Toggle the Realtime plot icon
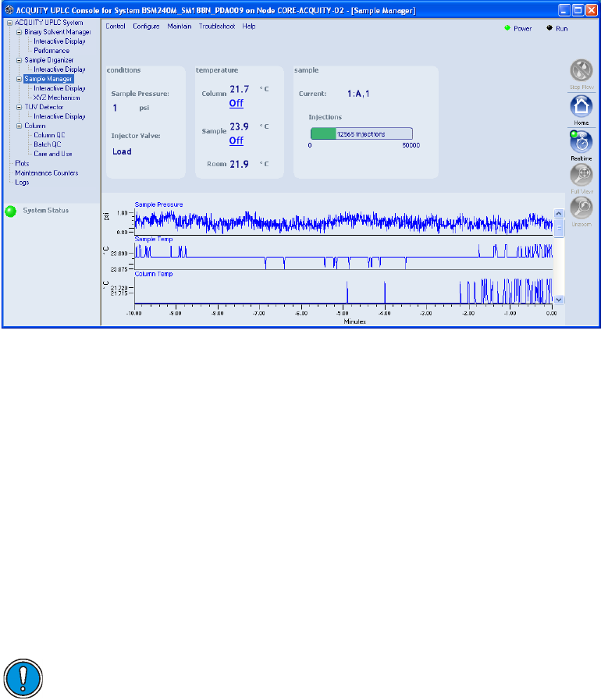The width and height of the screenshot is (601, 700). [581, 142]
